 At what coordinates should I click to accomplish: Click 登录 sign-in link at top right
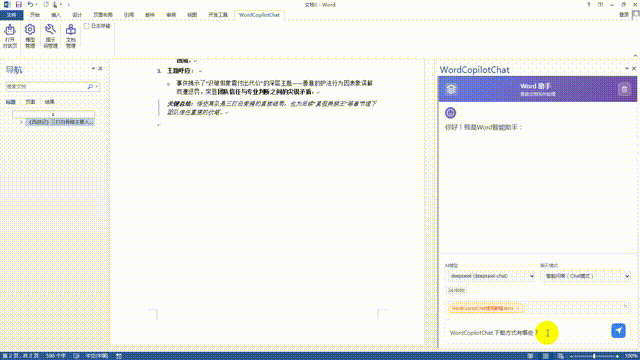624,15
